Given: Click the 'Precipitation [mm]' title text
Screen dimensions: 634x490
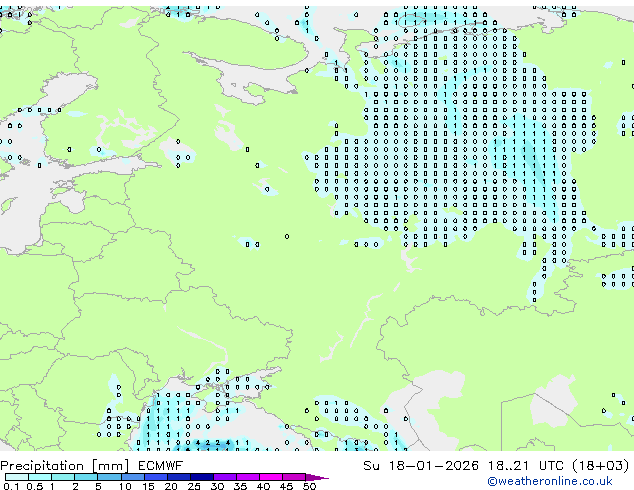Looking at the screenshot, I should pos(65,466).
